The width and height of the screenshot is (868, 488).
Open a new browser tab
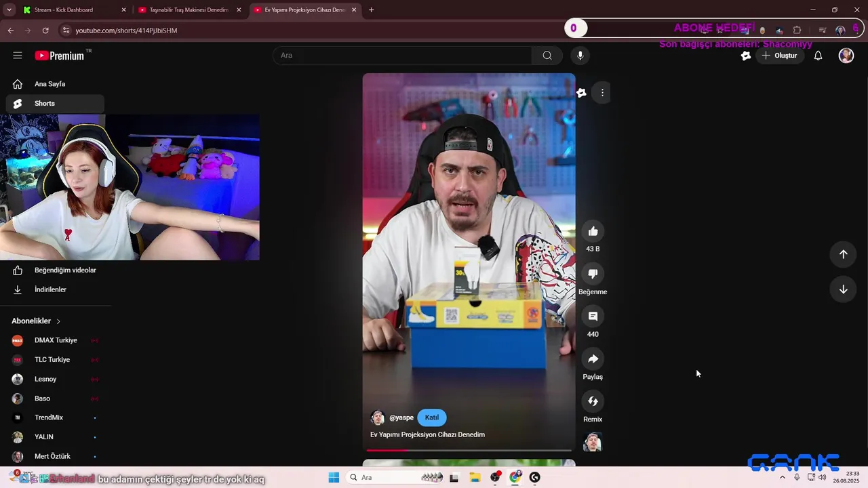tap(371, 10)
